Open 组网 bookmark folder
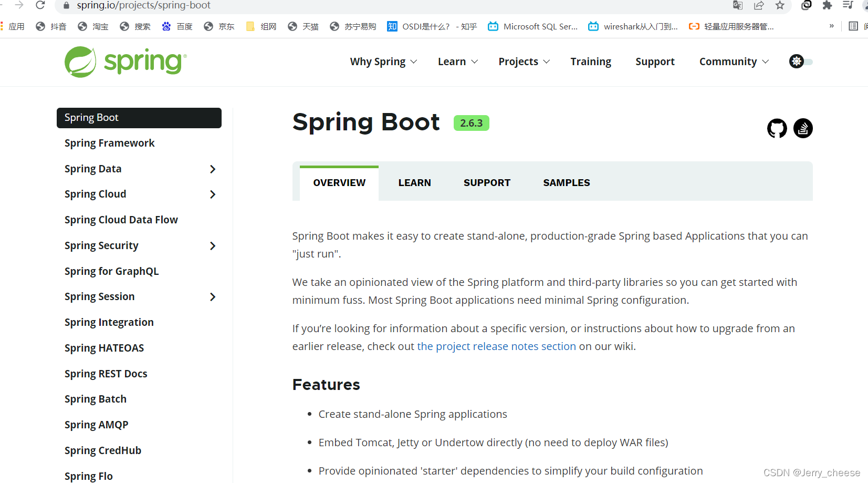This screenshot has height=483, width=868. point(261,26)
